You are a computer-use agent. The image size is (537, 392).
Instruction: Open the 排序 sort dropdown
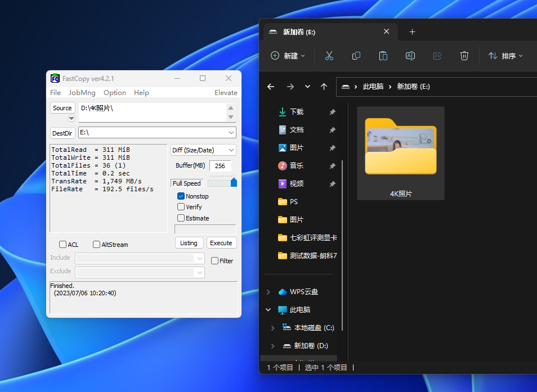click(x=505, y=56)
